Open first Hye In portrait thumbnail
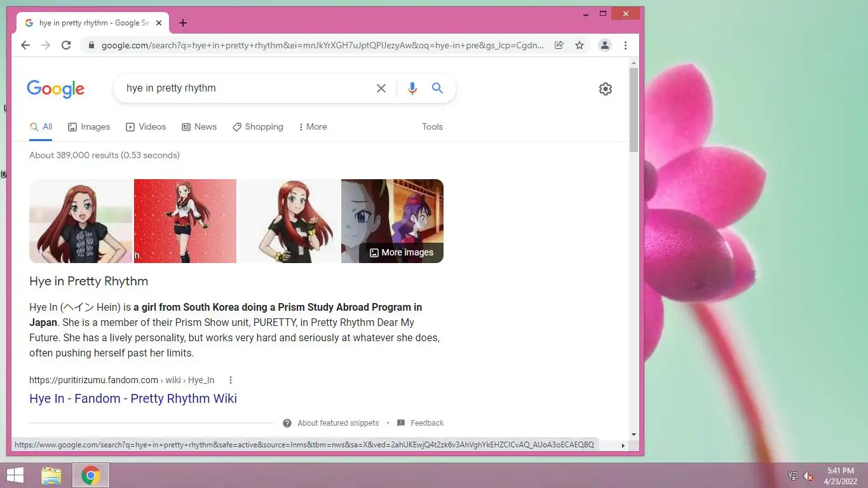Viewport: 868px width, 488px height. click(81, 221)
